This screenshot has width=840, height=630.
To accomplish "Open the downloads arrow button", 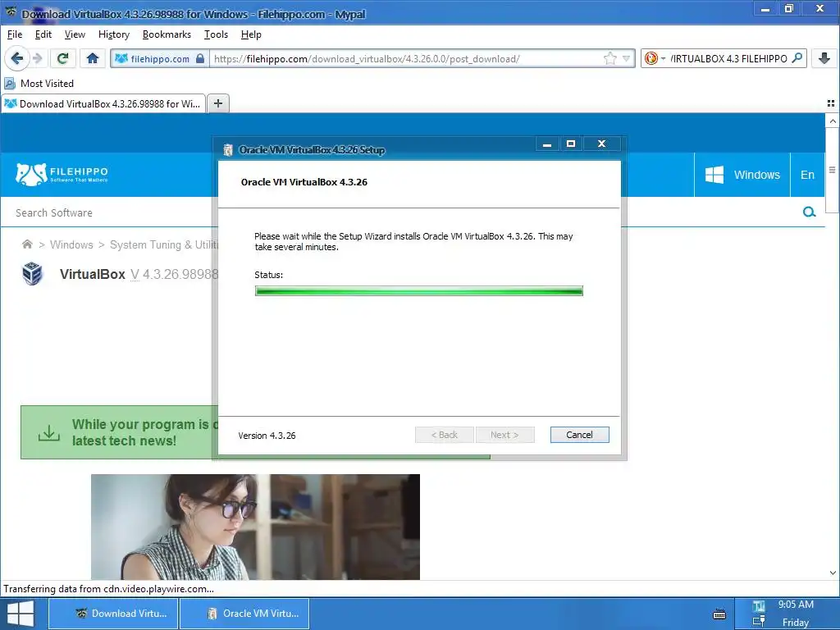I will [824, 58].
